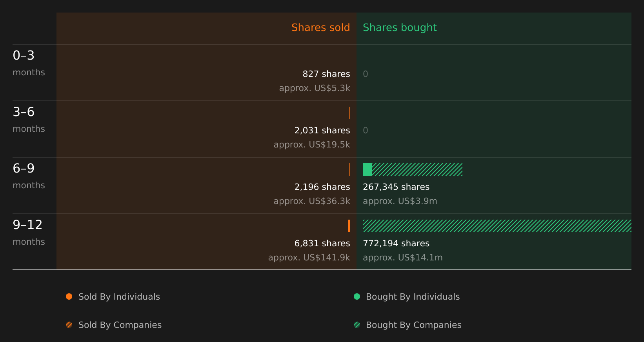
Task: Click the 6–9 months row label
Action: pos(29,176)
